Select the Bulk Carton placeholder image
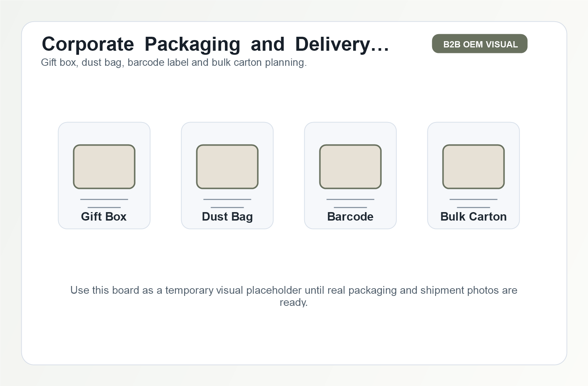Image resolution: width=588 pixels, height=386 pixels. (474, 167)
